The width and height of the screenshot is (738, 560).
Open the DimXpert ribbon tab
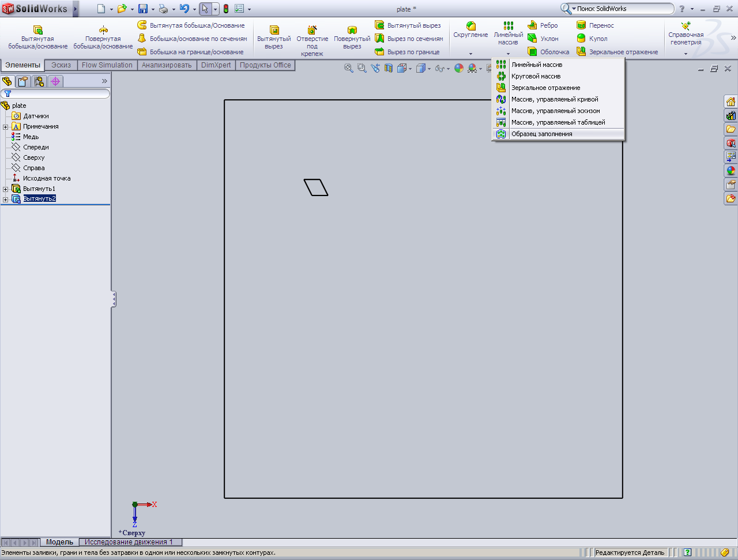(216, 65)
